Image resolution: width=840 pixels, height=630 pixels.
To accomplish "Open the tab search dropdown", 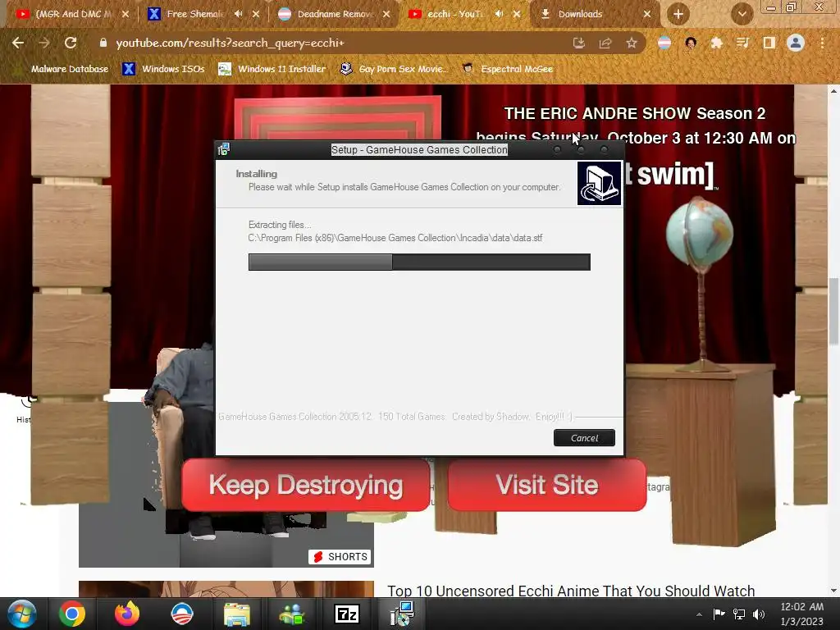I will (742, 15).
